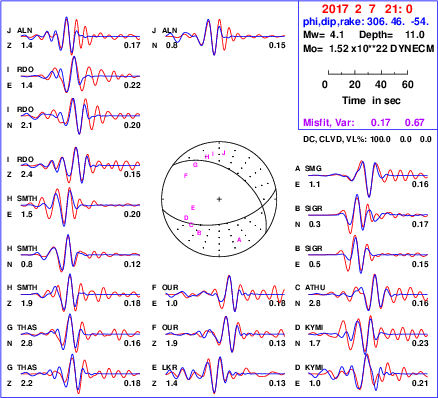Screen dimensions: 438x398
Task: Select the DC, CLVD, VL% percentages line
Action: pos(367,139)
